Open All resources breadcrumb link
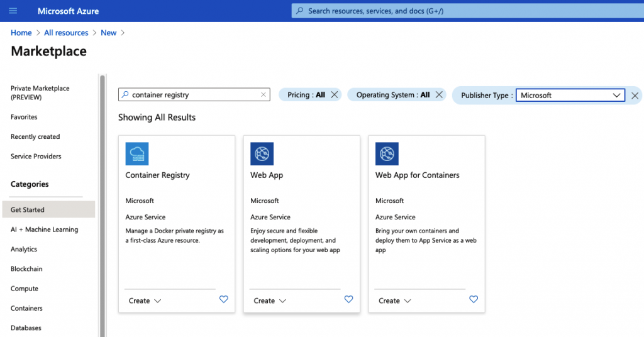The height and width of the screenshot is (337, 644). (x=66, y=33)
